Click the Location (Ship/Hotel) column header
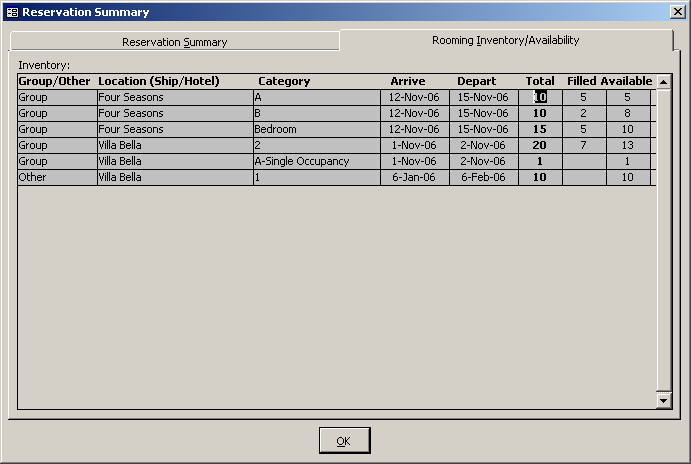Screen dimensions: 691x464 coord(158,81)
